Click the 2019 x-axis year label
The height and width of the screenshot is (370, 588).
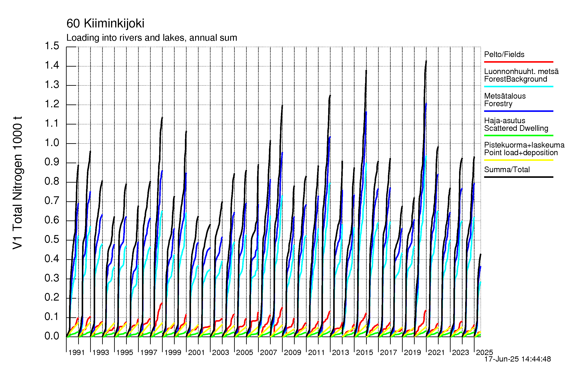tap(412, 352)
